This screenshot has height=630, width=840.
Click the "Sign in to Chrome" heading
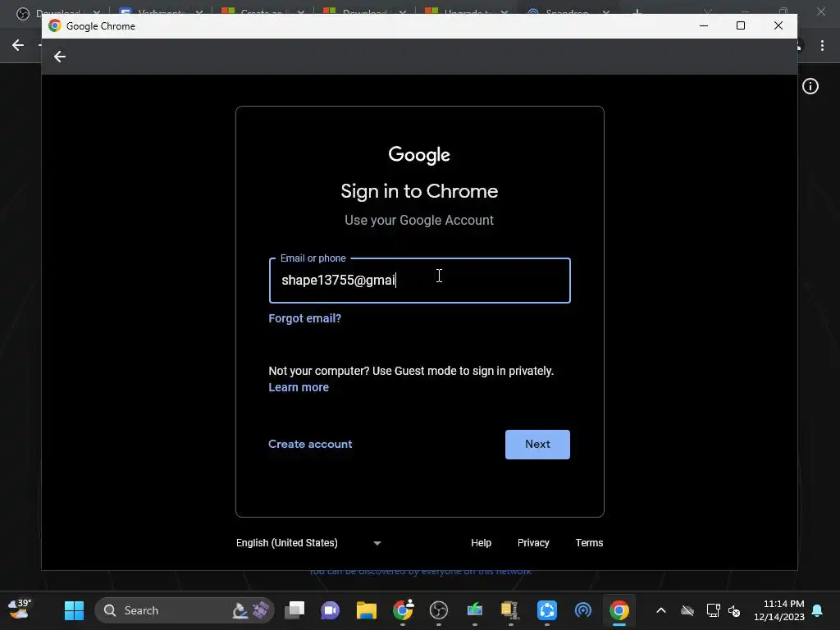coord(419,191)
